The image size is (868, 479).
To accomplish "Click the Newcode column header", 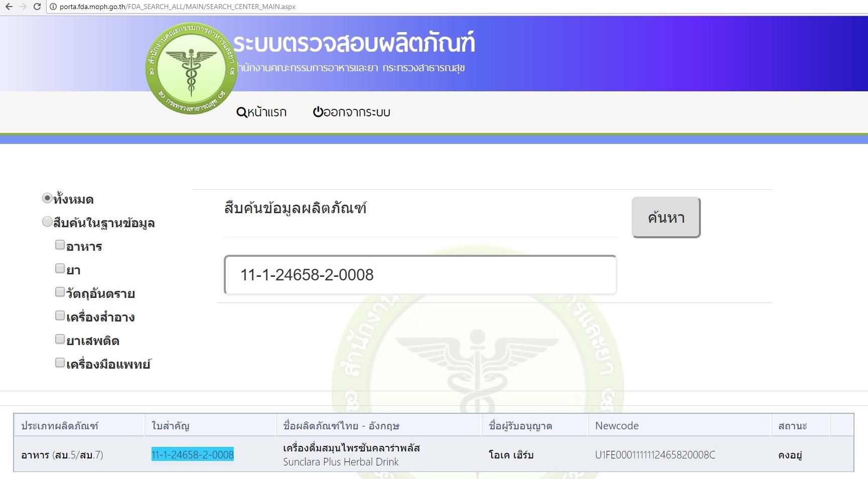I will coord(679,425).
